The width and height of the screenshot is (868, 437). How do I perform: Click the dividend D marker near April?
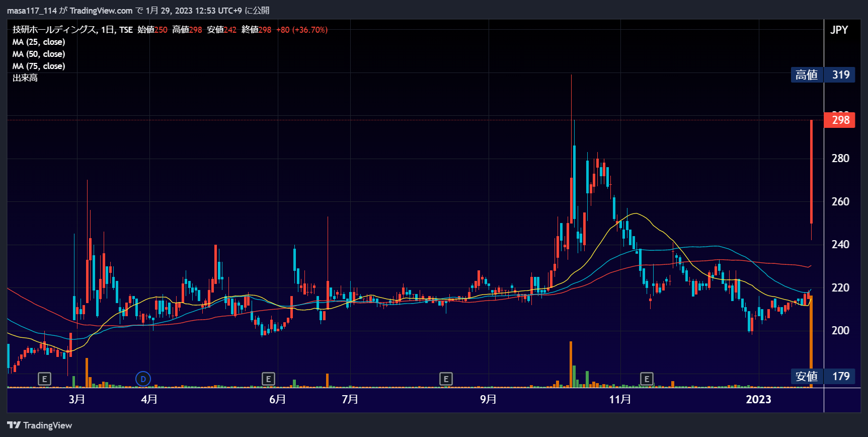(x=143, y=379)
